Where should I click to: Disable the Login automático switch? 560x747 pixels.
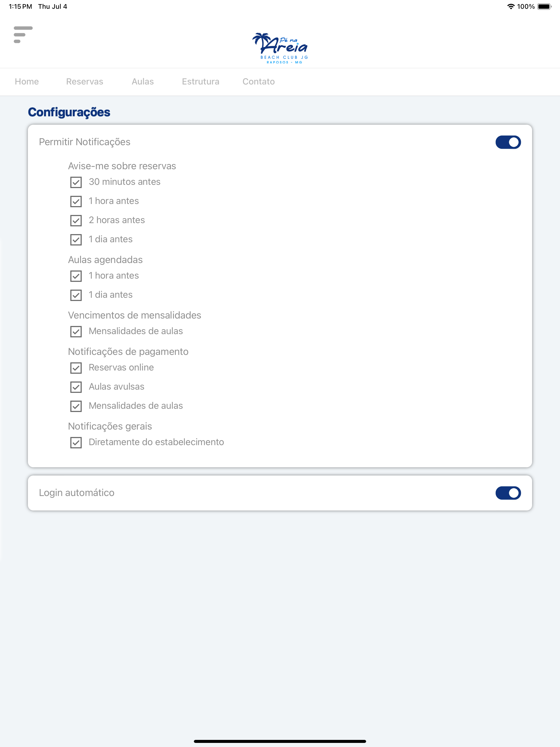[x=508, y=493]
